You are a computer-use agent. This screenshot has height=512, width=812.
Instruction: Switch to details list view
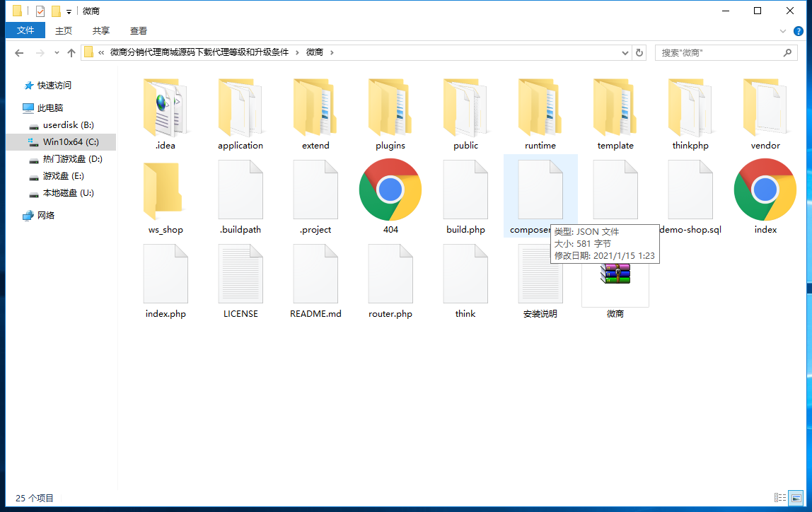(x=779, y=498)
